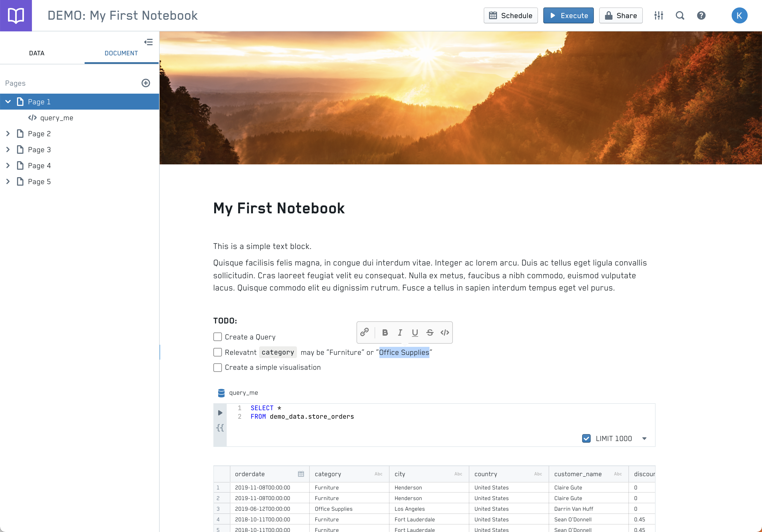Viewport: 762px width, 532px height.
Task: Check the Create a Query todo item
Action: [x=217, y=337]
